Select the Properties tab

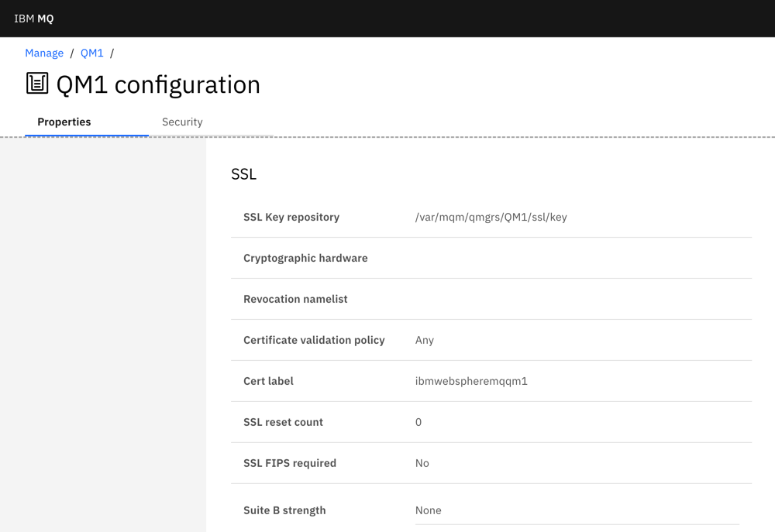[87, 122]
